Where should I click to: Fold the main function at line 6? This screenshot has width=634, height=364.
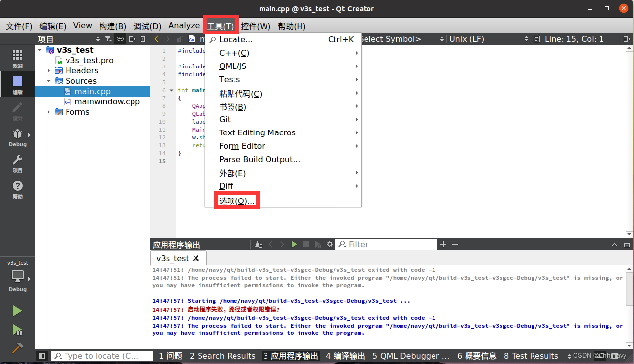click(x=171, y=90)
